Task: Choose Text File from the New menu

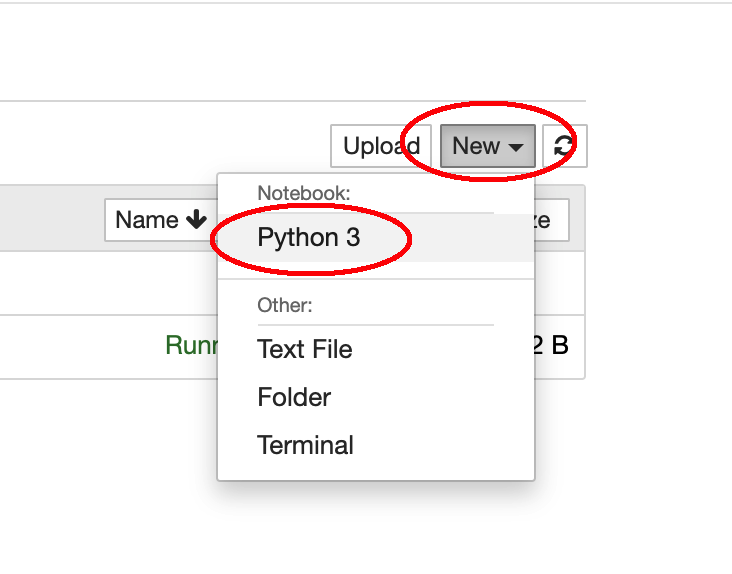Action: [305, 349]
